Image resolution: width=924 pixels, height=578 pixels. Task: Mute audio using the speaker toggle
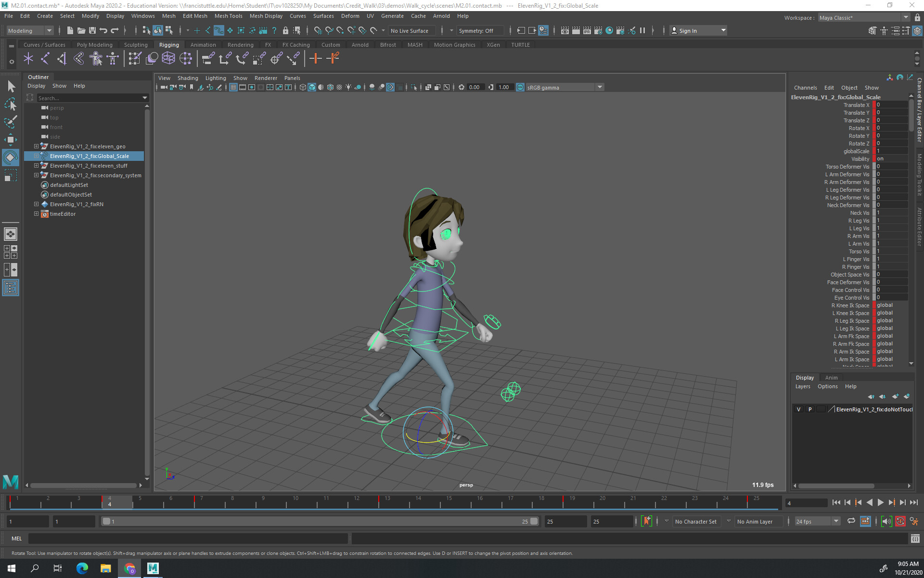tap(886, 522)
